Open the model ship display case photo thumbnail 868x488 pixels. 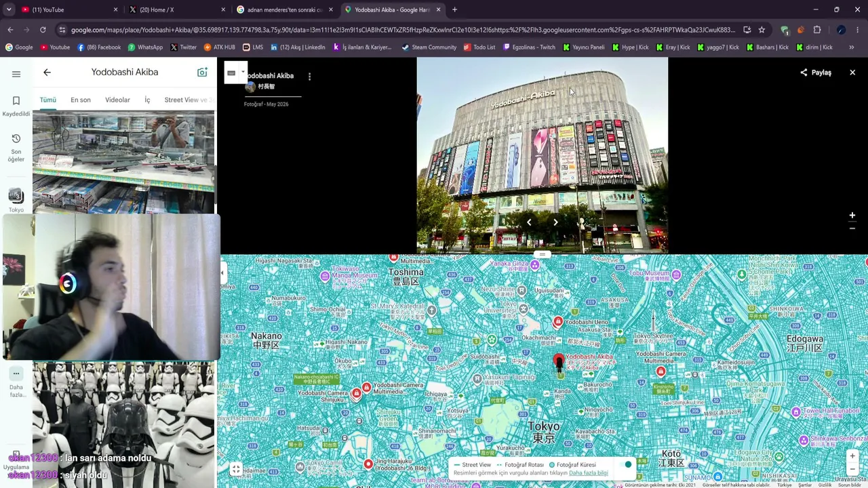(x=123, y=163)
